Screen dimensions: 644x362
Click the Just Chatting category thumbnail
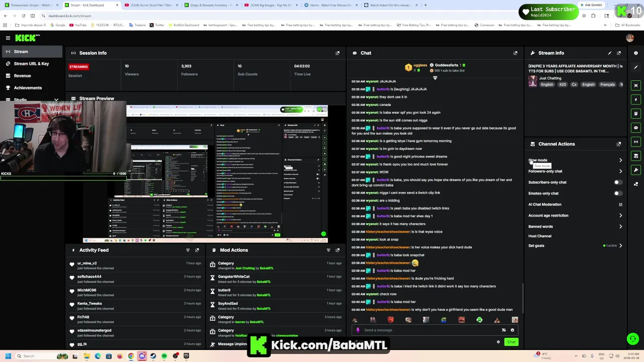click(x=532, y=81)
